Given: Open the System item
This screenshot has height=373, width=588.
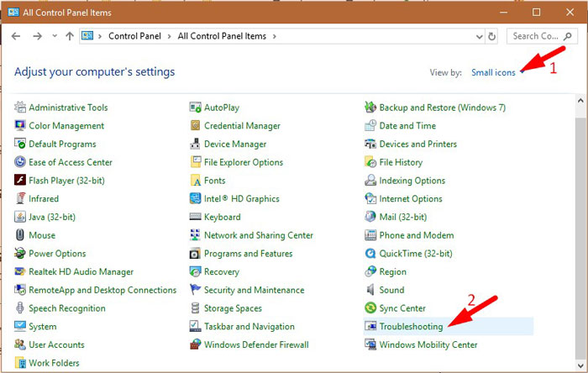Looking at the screenshot, I should tap(42, 327).
